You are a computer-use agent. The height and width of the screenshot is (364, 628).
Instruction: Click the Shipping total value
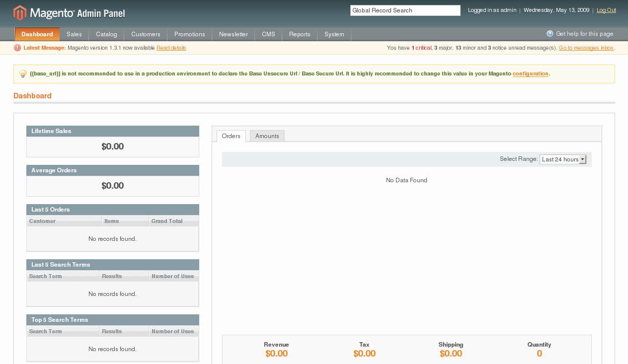pos(451,354)
